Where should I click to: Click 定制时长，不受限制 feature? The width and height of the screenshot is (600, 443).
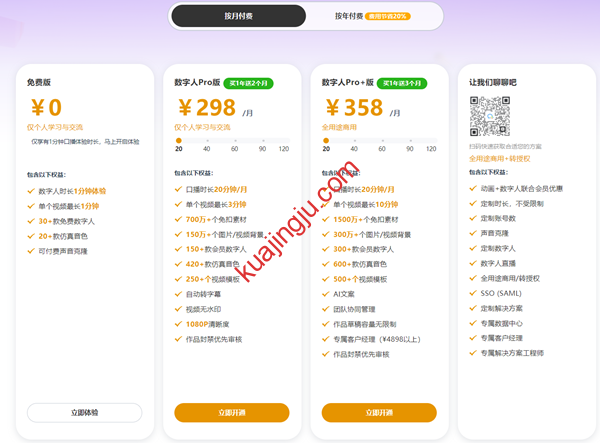(x=512, y=204)
